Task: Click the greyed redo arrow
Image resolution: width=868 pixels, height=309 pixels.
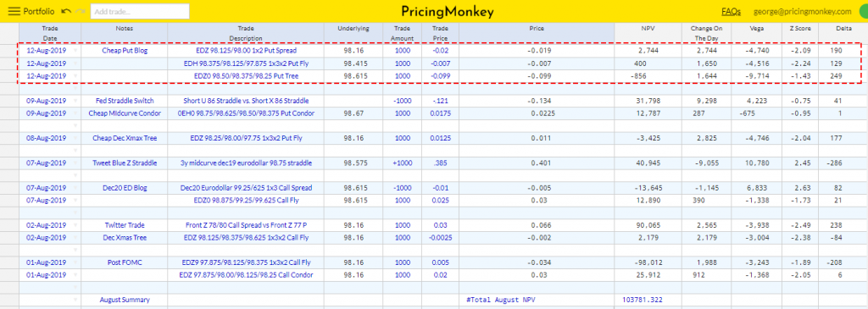Action: [81, 11]
